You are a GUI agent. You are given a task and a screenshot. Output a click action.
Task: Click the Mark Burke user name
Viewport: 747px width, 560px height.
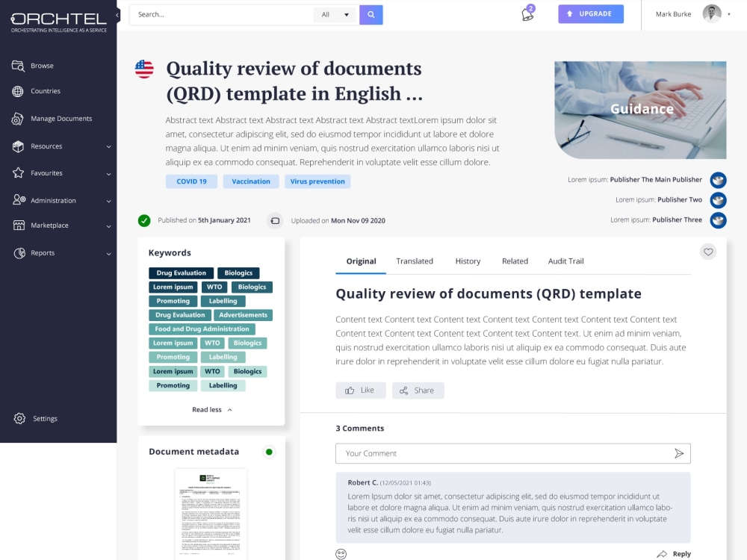[673, 14]
